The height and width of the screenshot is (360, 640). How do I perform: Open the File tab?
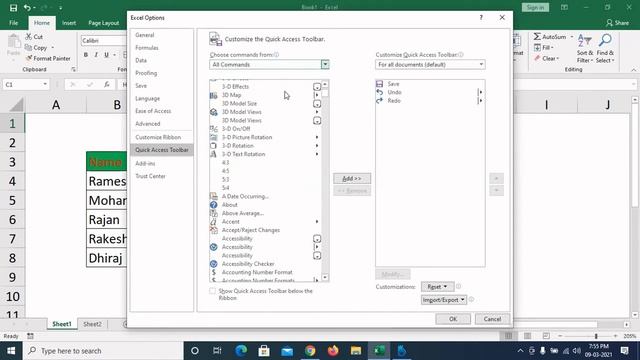click(13, 23)
